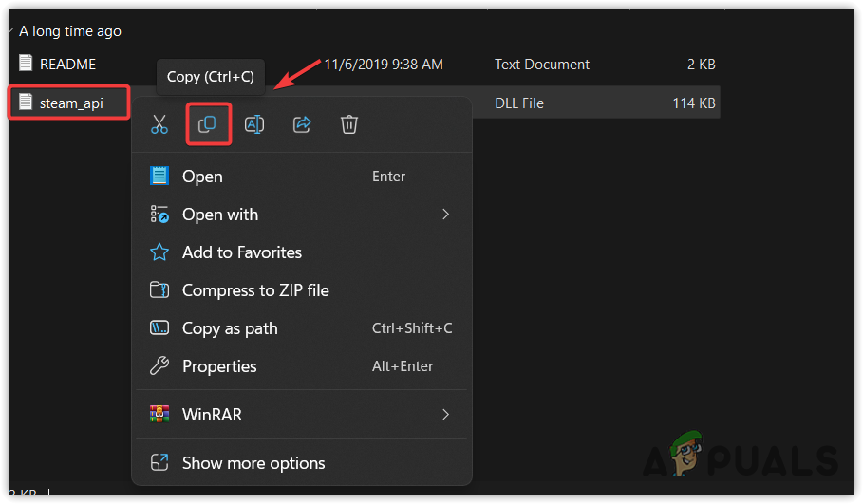The image size is (863, 504).
Task: Click the steam_api file icon
Action: pyautogui.click(x=26, y=102)
